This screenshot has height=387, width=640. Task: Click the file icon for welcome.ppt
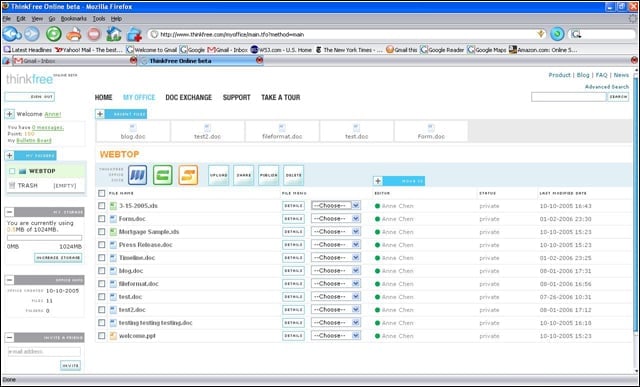[113, 336]
